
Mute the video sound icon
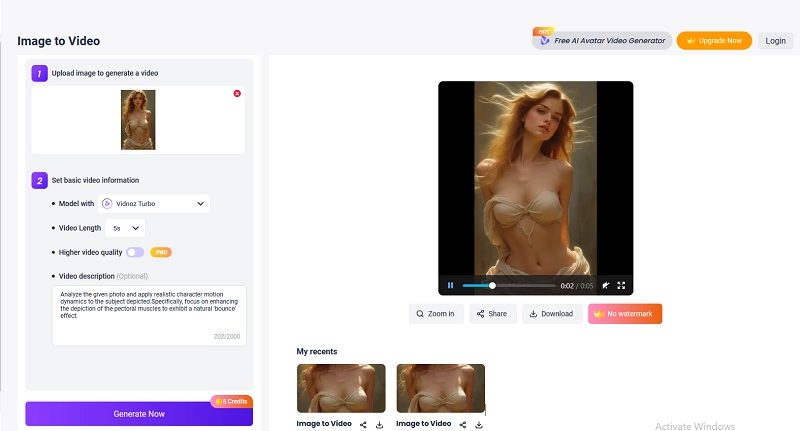pyautogui.click(x=606, y=286)
